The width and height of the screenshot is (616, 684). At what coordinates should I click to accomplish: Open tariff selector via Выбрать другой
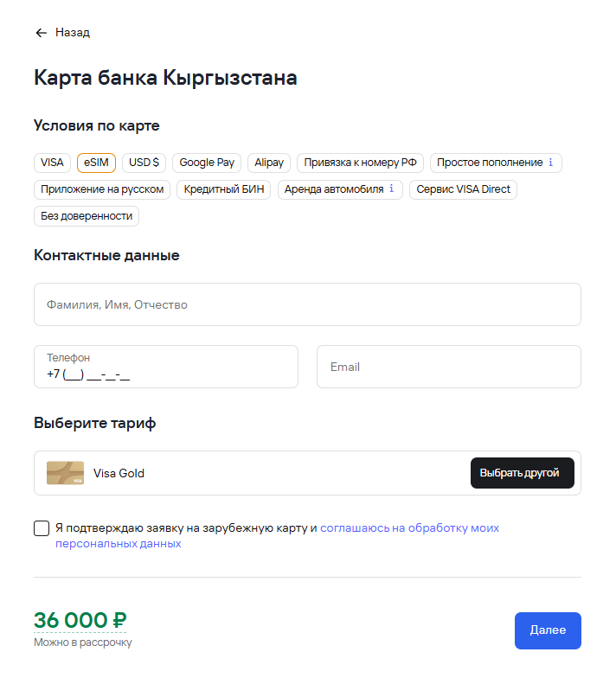point(522,473)
